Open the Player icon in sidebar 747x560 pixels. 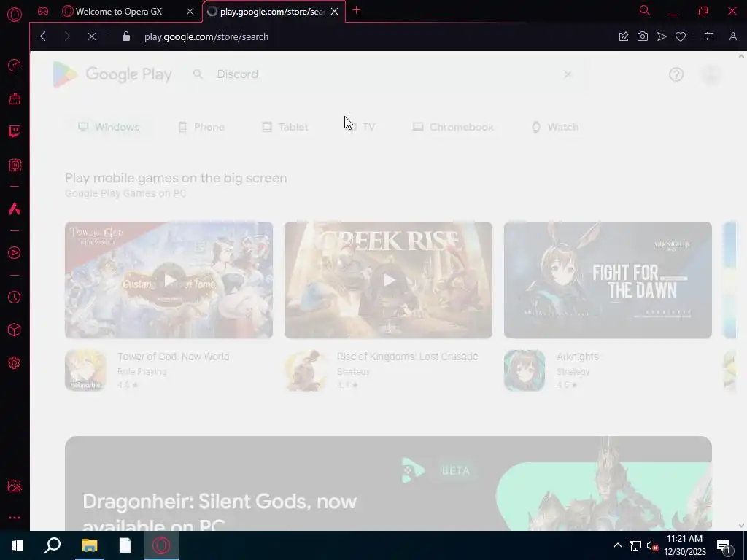point(15,253)
